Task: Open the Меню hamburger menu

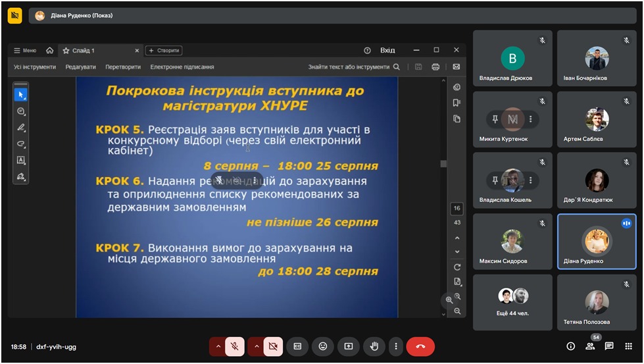Action: (x=25, y=51)
